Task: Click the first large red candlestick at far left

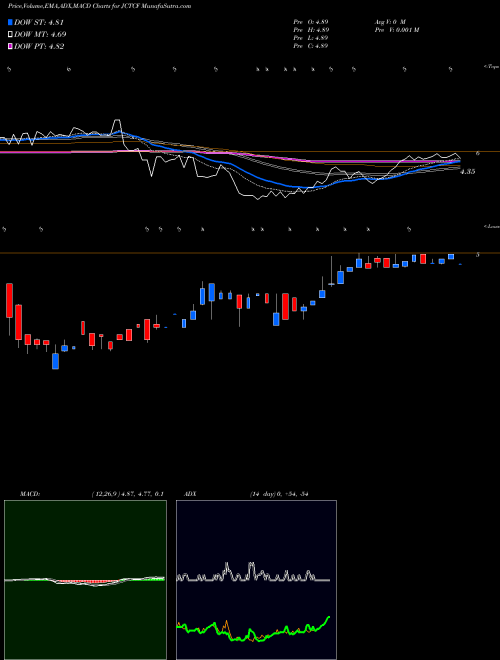Action: pyautogui.click(x=9, y=301)
